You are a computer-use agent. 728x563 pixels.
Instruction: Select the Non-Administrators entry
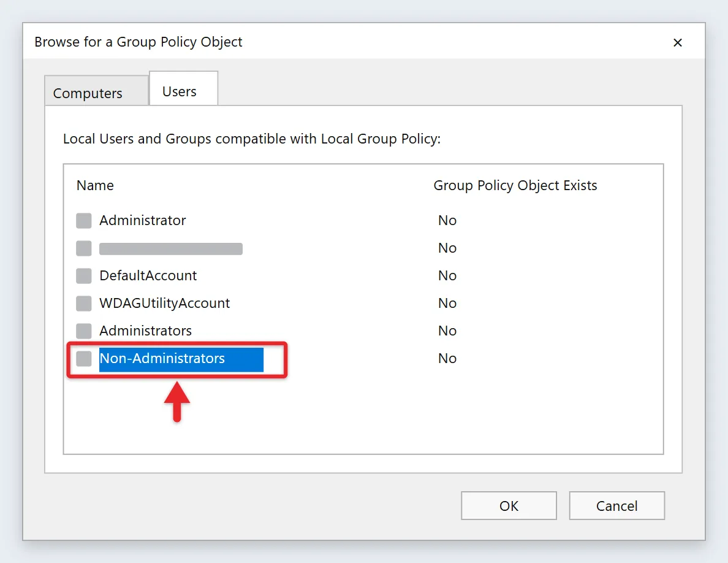pyautogui.click(x=181, y=359)
